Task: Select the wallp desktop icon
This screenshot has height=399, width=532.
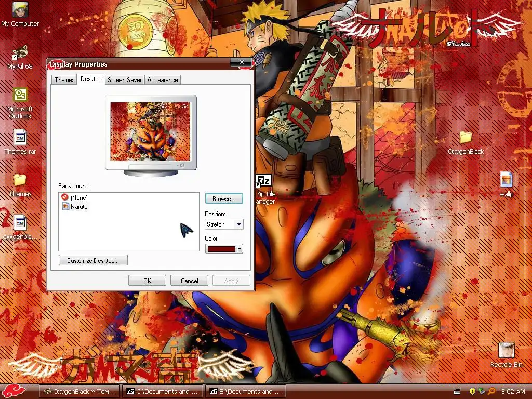Action: tap(506, 180)
